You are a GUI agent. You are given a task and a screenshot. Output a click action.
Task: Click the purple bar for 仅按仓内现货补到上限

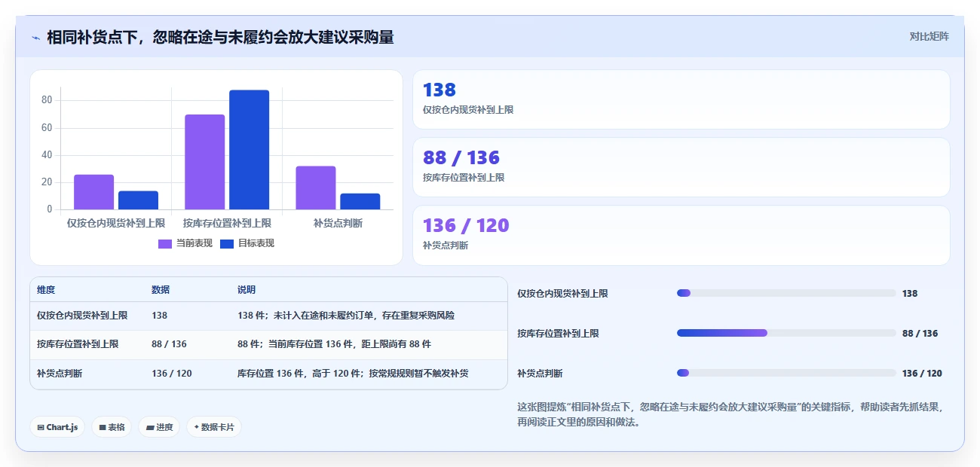click(94, 192)
